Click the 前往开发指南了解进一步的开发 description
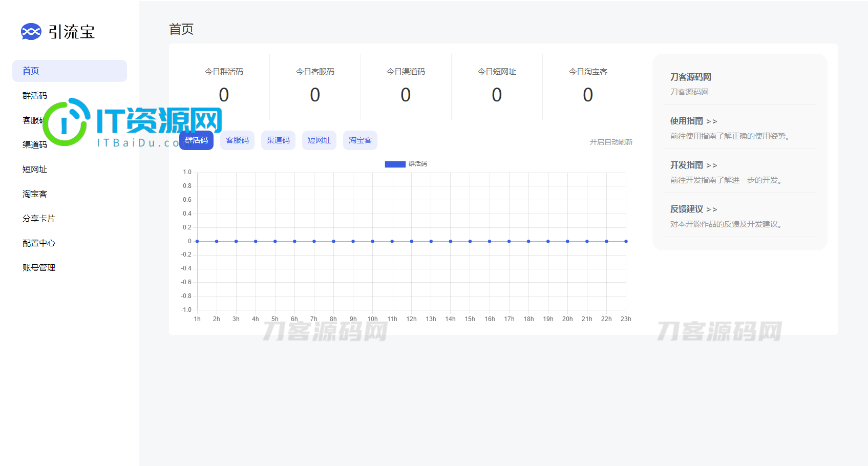The width and height of the screenshot is (868, 466). tap(727, 180)
